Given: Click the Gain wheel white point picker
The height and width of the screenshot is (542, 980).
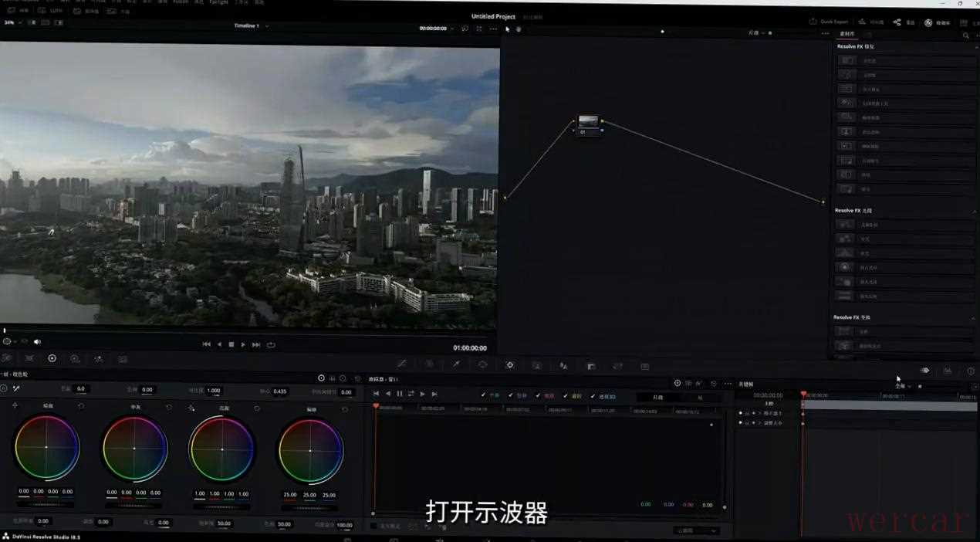Looking at the screenshot, I should tap(191, 408).
